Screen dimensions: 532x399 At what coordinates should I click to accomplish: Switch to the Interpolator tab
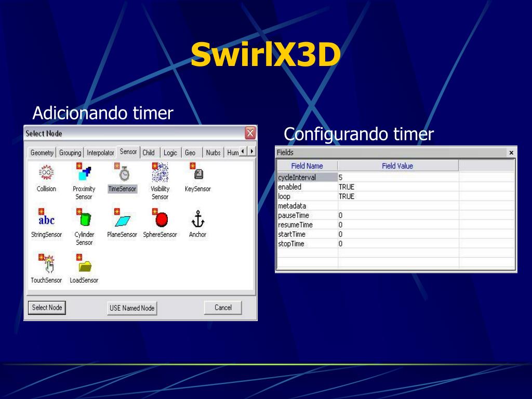tap(100, 153)
